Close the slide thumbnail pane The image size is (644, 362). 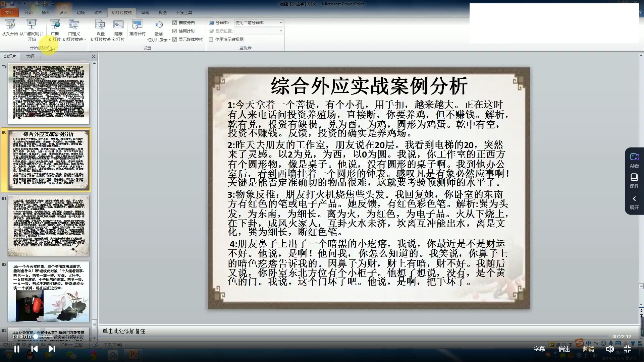click(94, 56)
